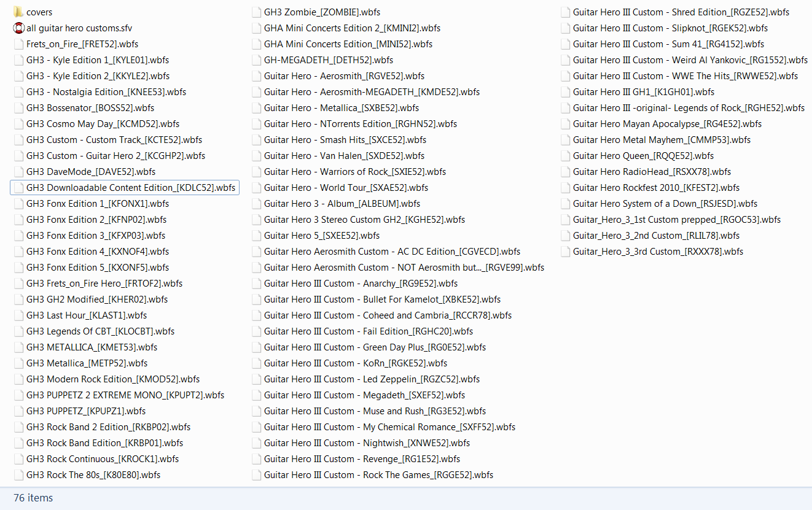Click file icon of Guitar Hero Queen_[RQQE52].wbfs
This screenshot has width=812, height=510.
click(565, 156)
